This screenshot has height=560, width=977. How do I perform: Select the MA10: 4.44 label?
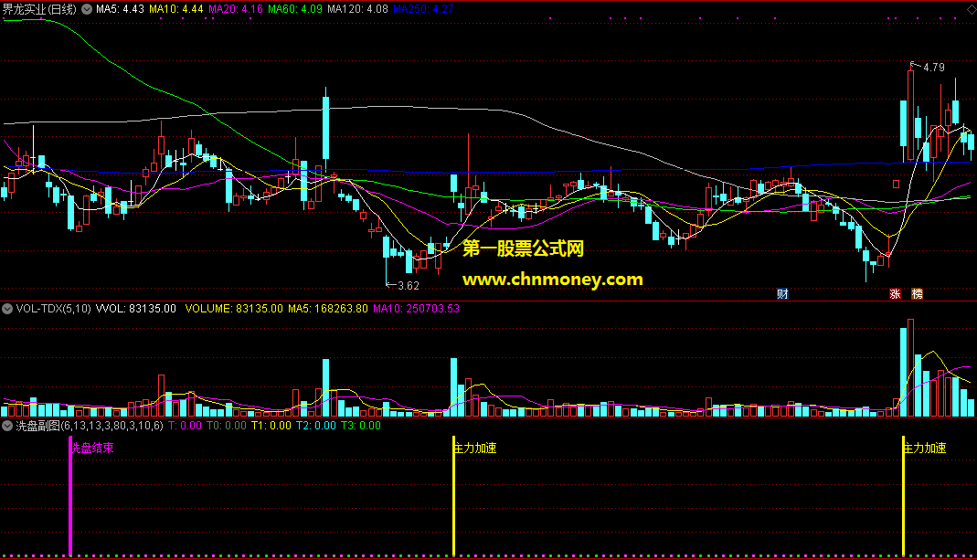tap(175, 9)
